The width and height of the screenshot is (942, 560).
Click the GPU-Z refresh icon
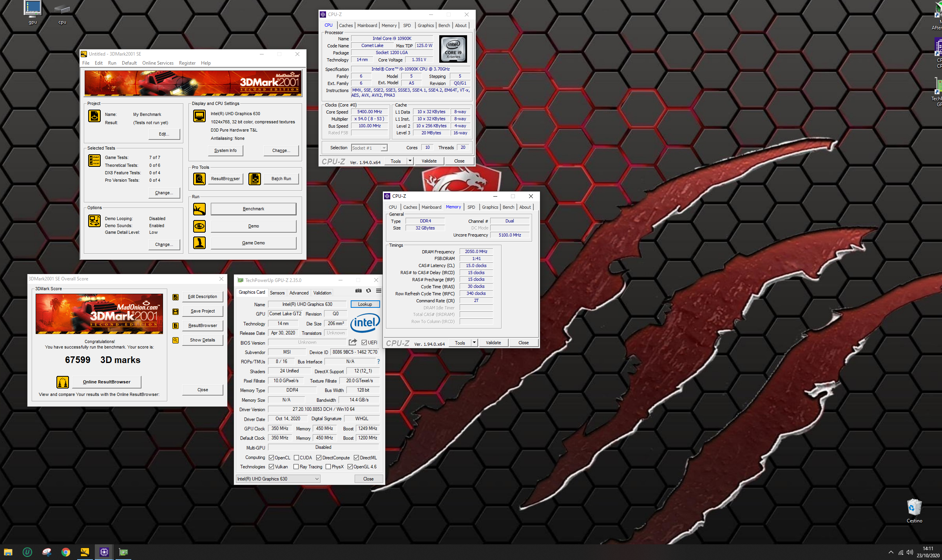tap(368, 291)
